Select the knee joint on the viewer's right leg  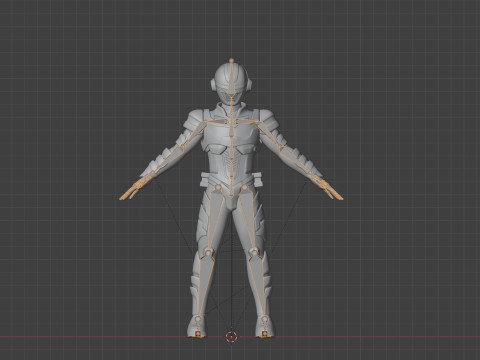point(254,252)
